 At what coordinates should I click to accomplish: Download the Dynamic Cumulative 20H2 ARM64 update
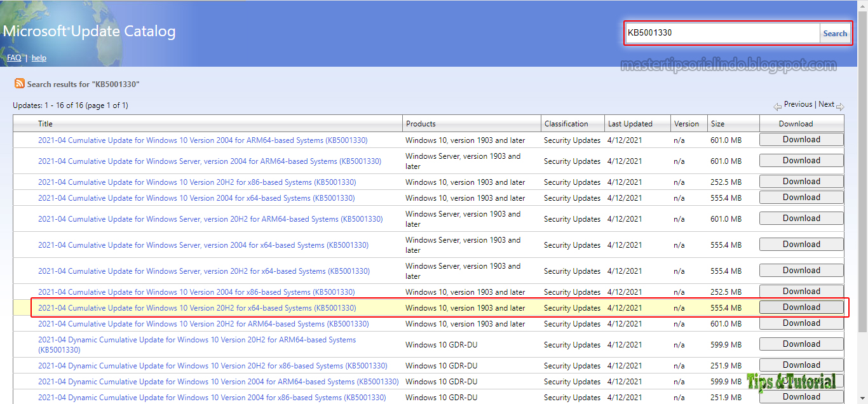click(801, 344)
